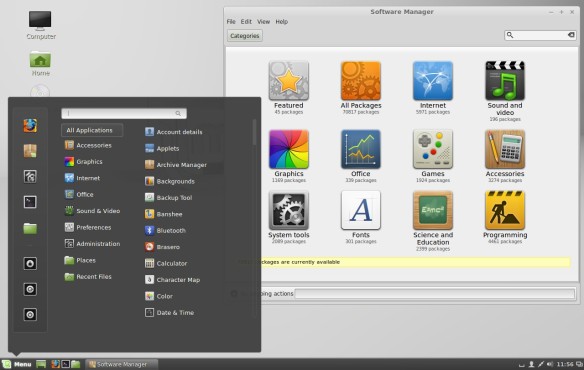Launch Backup Tool from application list
The image size is (584, 370).
coord(168,197)
